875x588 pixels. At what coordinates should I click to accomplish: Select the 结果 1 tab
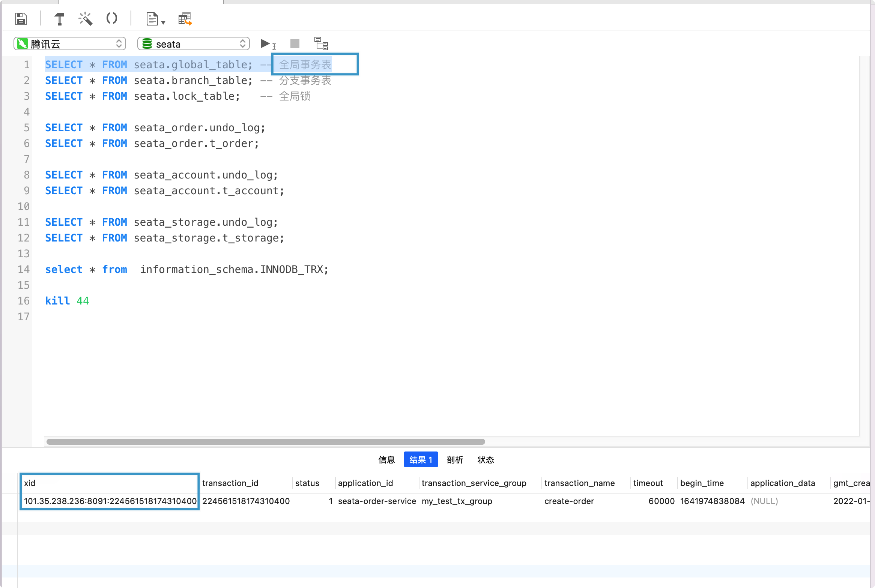(421, 460)
